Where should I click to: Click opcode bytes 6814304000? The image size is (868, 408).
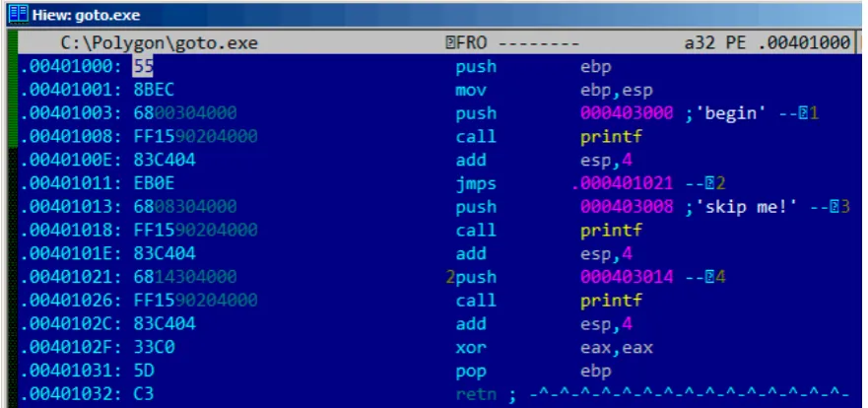(x=185, y=277)
